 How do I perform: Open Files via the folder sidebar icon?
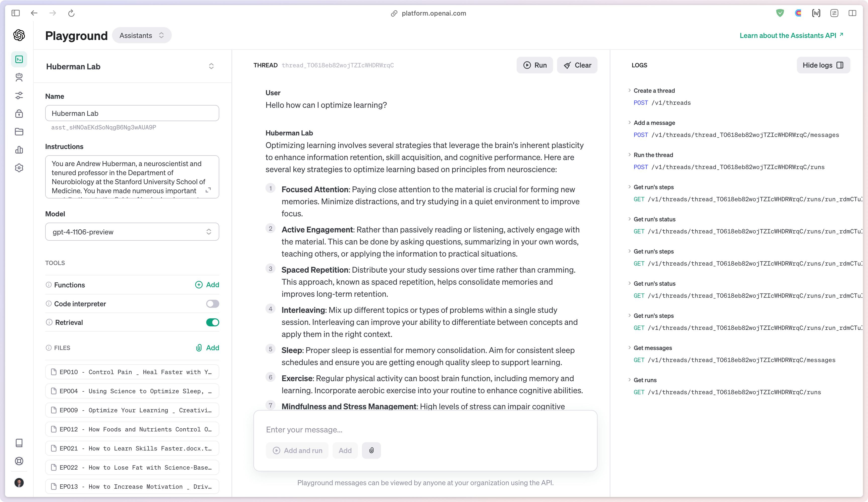(19, 132)
